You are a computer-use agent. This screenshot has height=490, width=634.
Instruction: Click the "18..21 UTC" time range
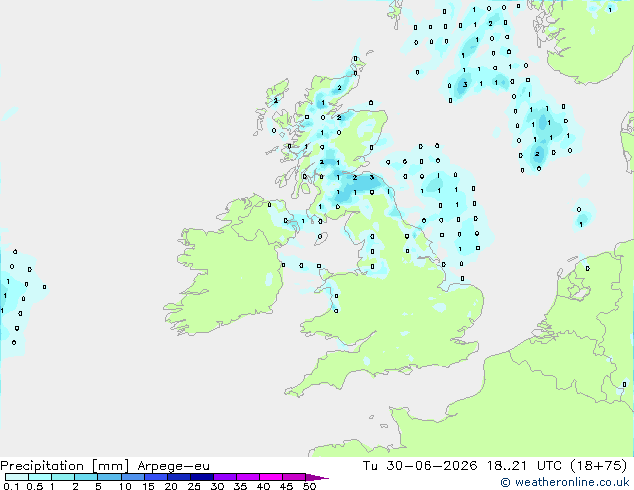524,466
